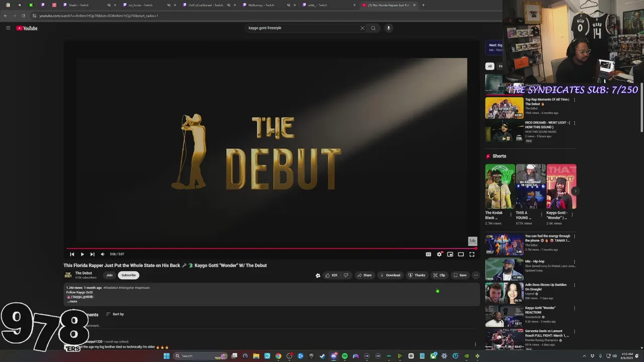The width and height of the screenshot is (644, 362).
Task: Open Steam from the taskbar
Action: 323,356
